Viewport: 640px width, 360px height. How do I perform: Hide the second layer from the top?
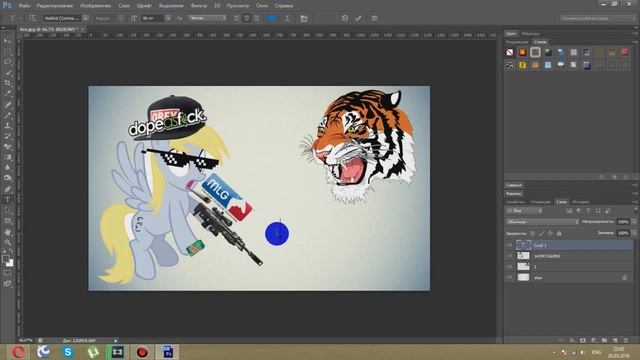point(509,256)
